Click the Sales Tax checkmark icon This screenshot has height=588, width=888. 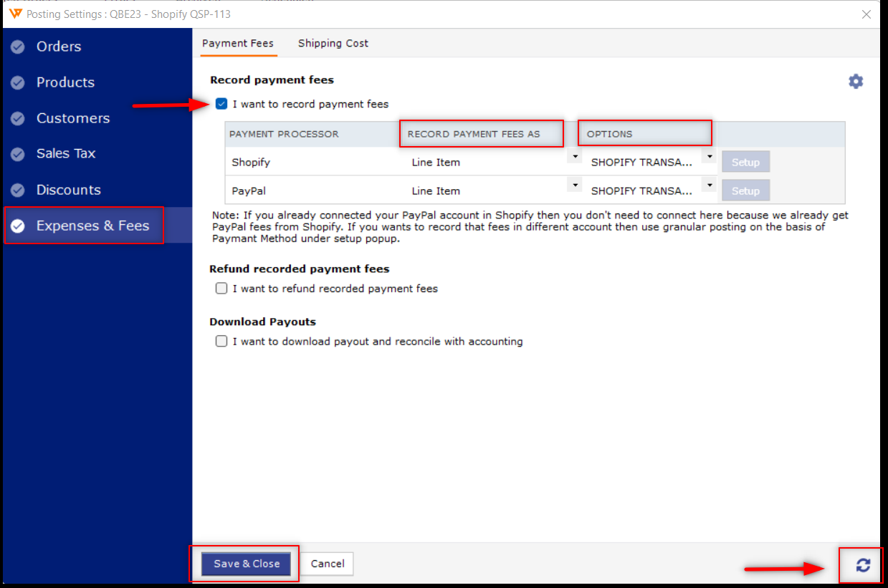(x=18, y=154)
